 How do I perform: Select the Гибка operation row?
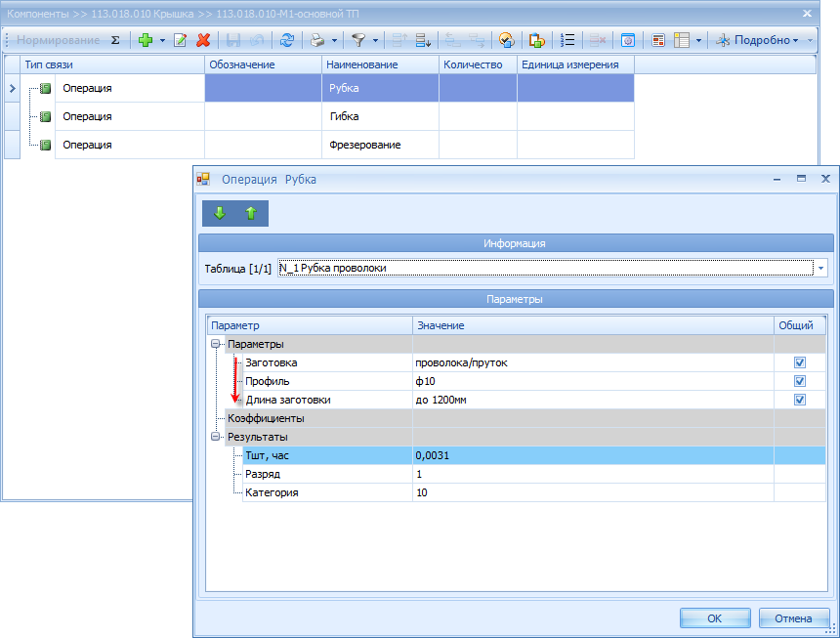[319, 116]
